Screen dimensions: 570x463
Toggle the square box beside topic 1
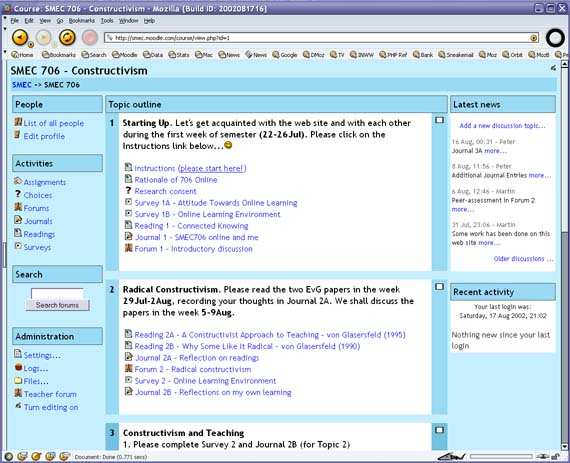[439, 120]
